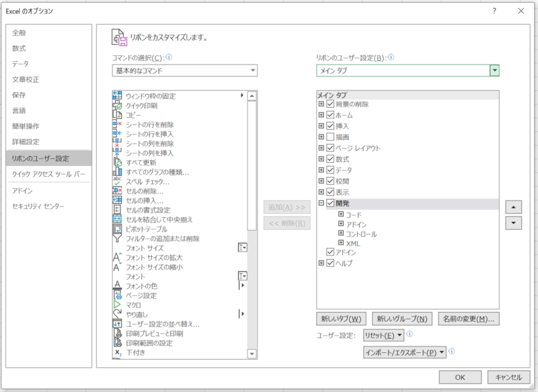Select the フォントの色 icon
This screenshot has height=392, width=538.
117,286
